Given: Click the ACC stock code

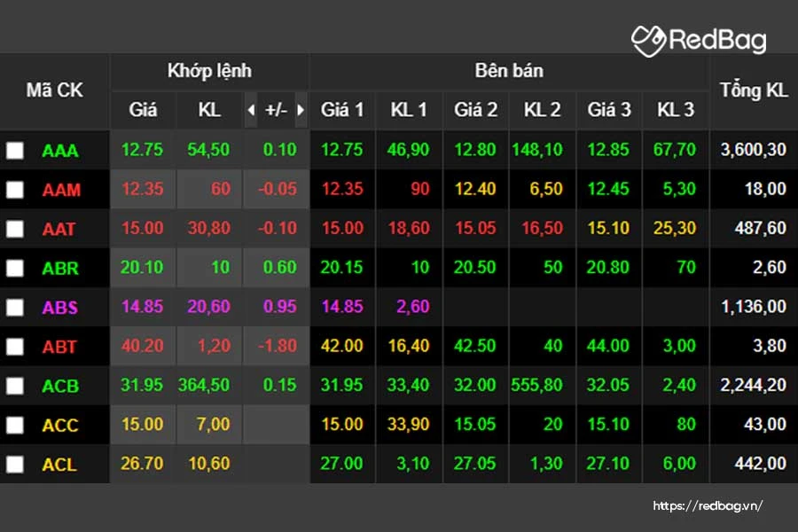Looking at the screenshot, I should tap(60, 425).
